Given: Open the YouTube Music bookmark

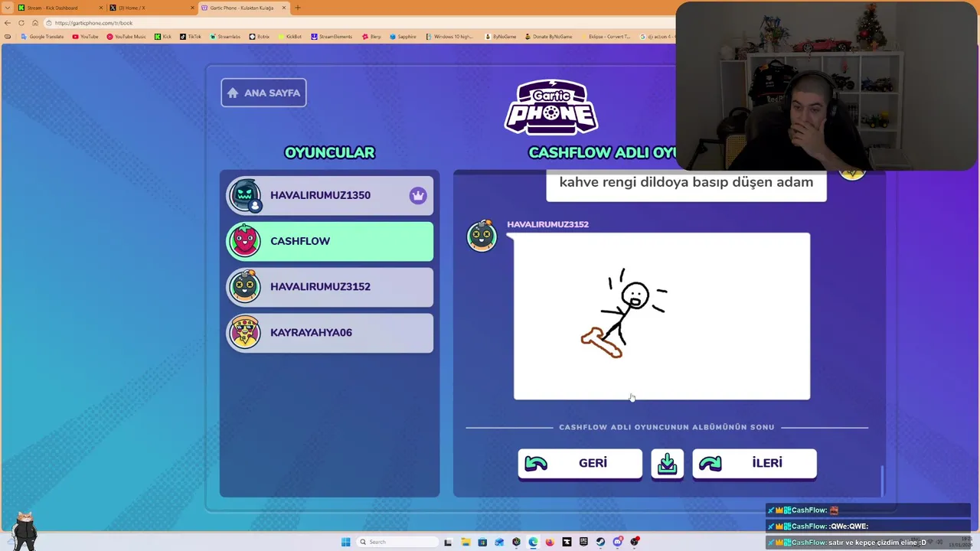Looking at the screenshot, I should 126,37.
